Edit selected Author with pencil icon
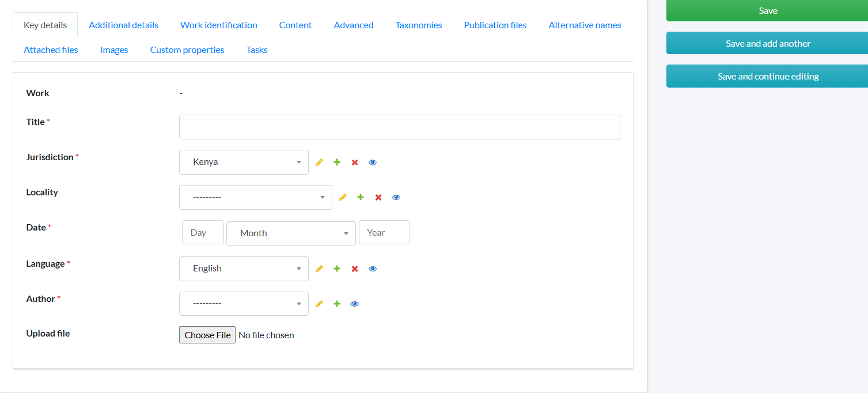 point(319,304)
